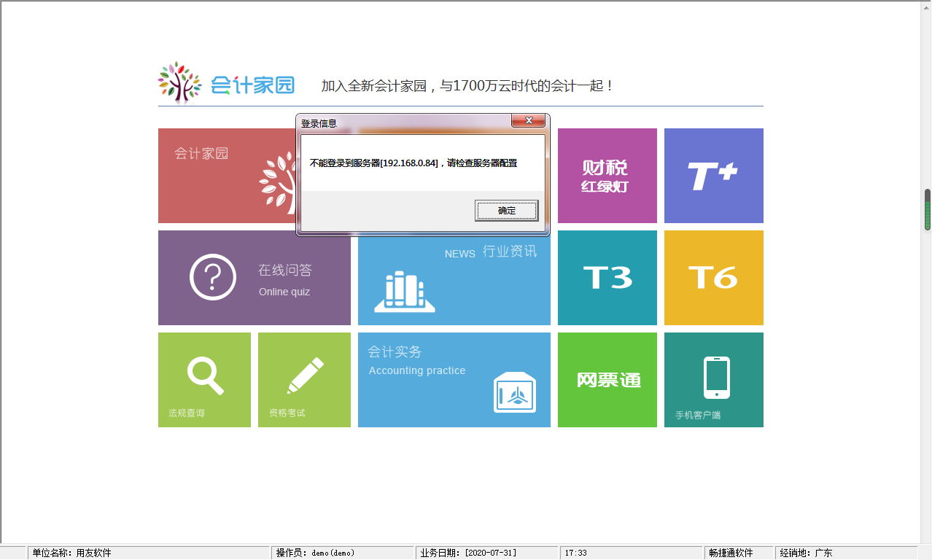Open the T6 product tile
The width and height of the screenshot is (932, 560).
(714, 278)
